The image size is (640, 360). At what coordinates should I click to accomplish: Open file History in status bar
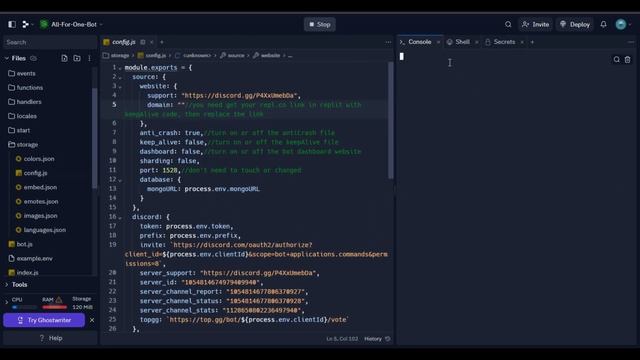[378, 339]
